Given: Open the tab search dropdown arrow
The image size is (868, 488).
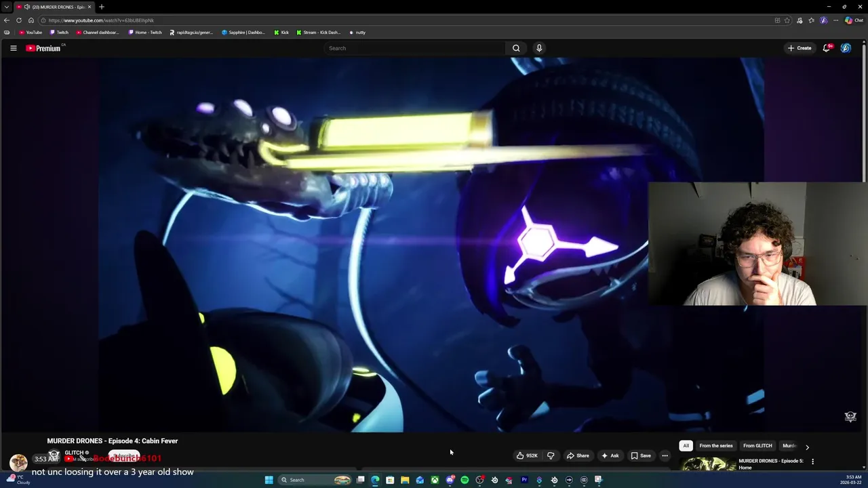Looking at the screenshot, I should tap(7, 7).
